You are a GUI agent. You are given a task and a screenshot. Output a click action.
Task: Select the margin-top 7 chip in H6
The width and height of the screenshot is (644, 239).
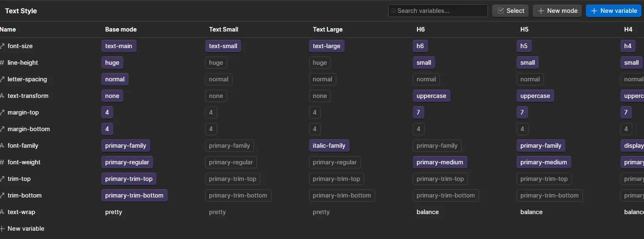coord(419,112)
